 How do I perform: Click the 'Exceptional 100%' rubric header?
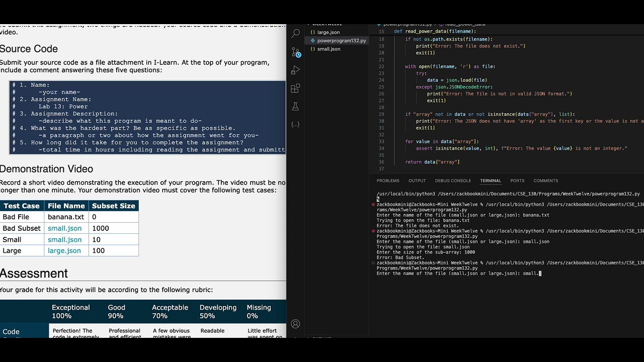pos(71,312)
